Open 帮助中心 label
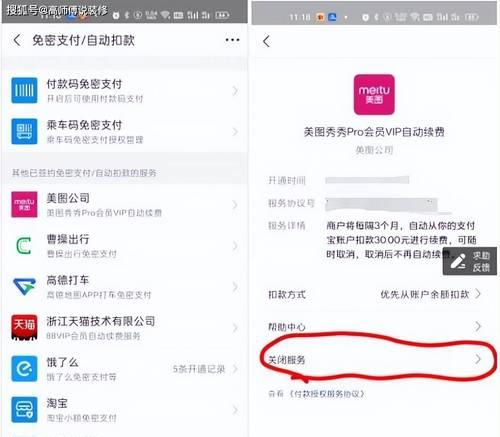 coord(287,327)
